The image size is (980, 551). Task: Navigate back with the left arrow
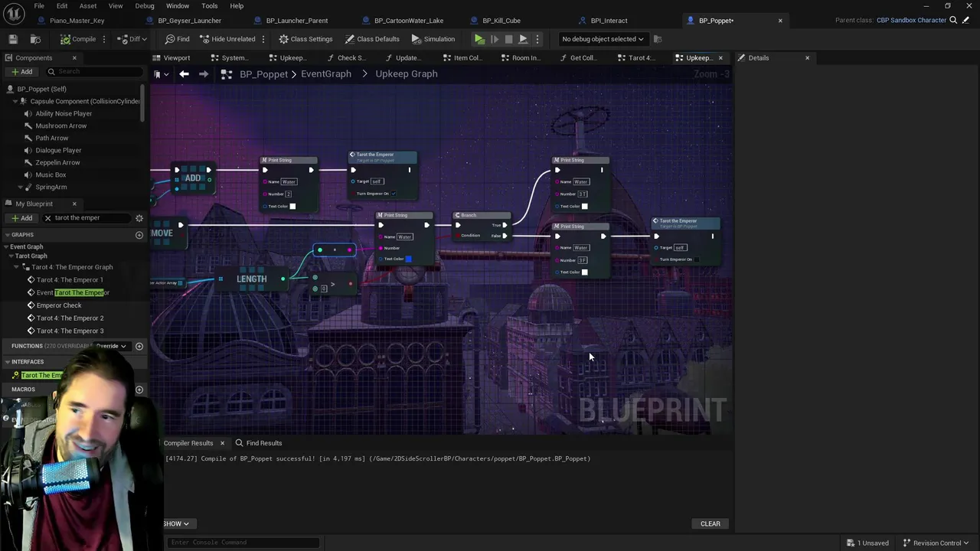(184, 74)
